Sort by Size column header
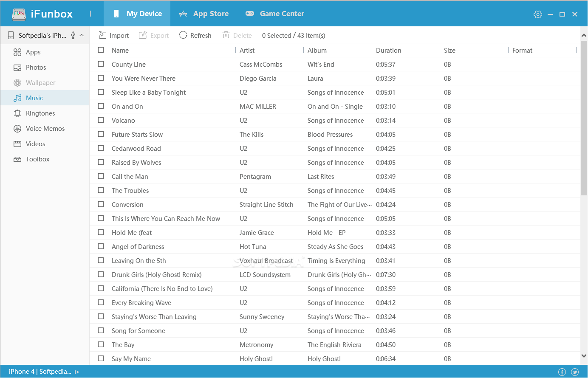This screenshot has width=588, height=378. click(x=449, y=51)
